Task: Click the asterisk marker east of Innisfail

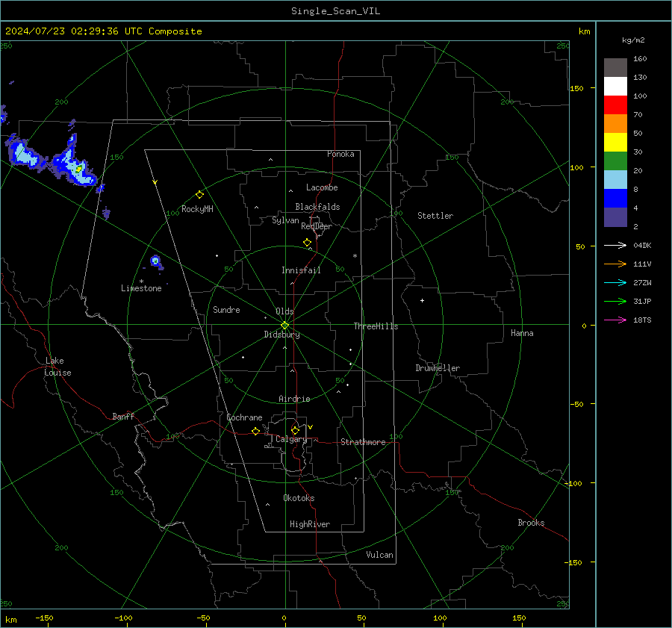Action: click(355, 256)
